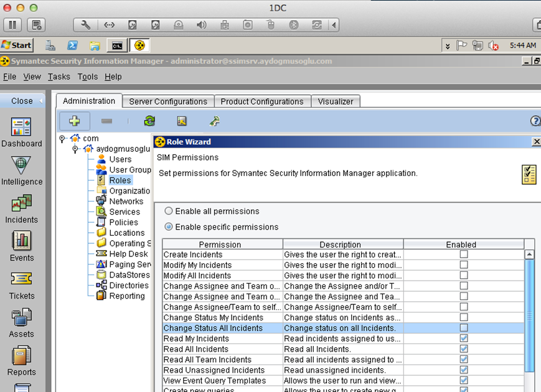This screenshot has width=541, height=392.
Task: Open the Dashboard view in sidebar
Action: [x=21, y=133]
